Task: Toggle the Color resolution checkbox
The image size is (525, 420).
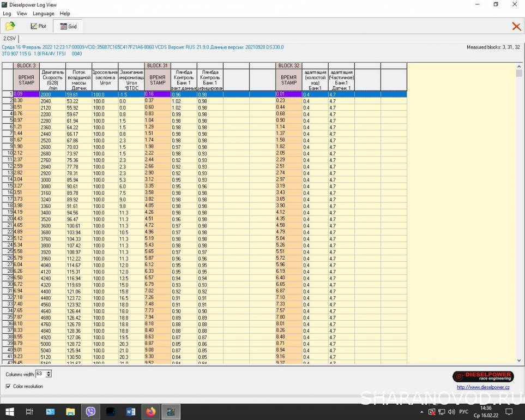Action: click(8, 386)
